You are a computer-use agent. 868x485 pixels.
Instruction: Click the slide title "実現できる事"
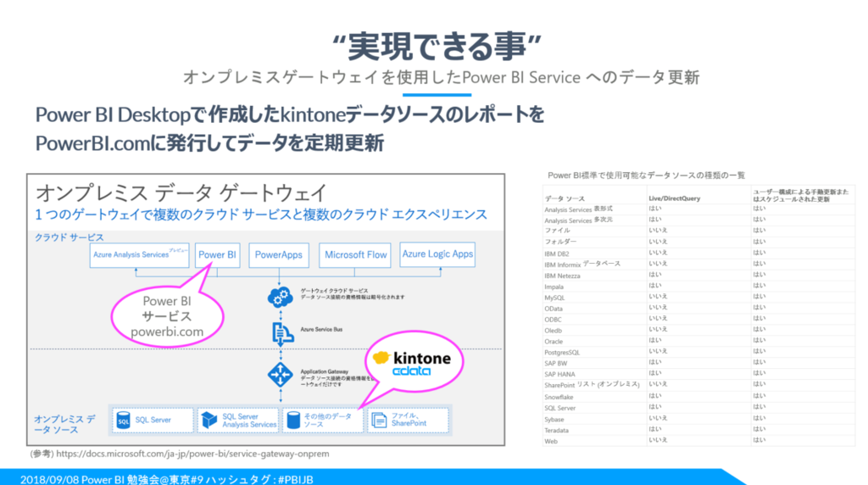(437, 46)
